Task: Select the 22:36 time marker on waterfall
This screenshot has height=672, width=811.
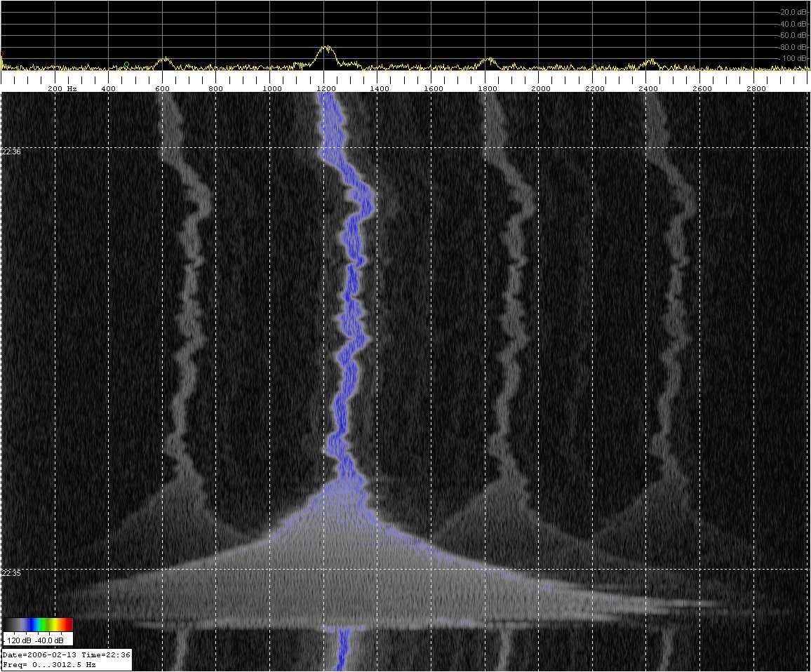Action: pos(11,152)
